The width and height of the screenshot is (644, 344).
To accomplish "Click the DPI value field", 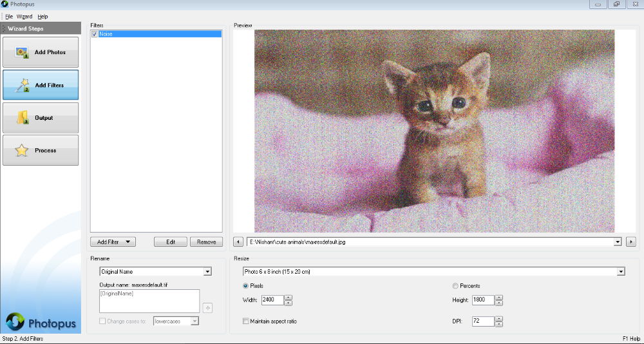I will pos(484,321).
